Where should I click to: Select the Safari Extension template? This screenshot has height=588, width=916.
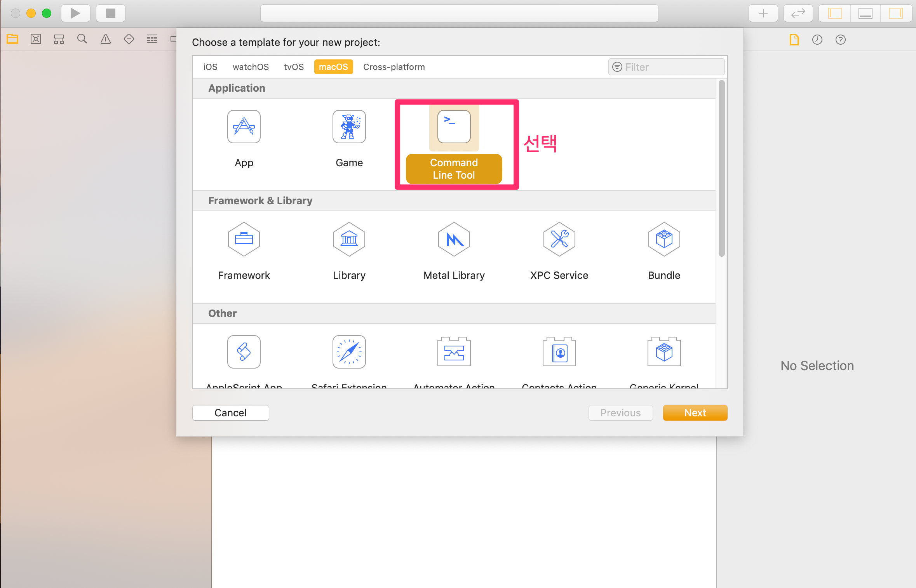[x=349, y=352]
